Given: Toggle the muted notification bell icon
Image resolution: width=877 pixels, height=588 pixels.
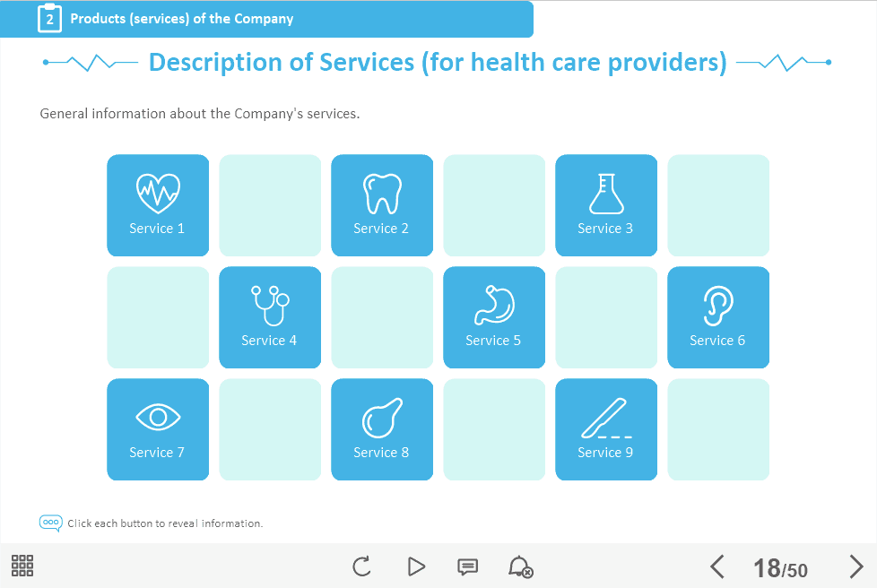Looking at the screenshot, I should point(520,566).
